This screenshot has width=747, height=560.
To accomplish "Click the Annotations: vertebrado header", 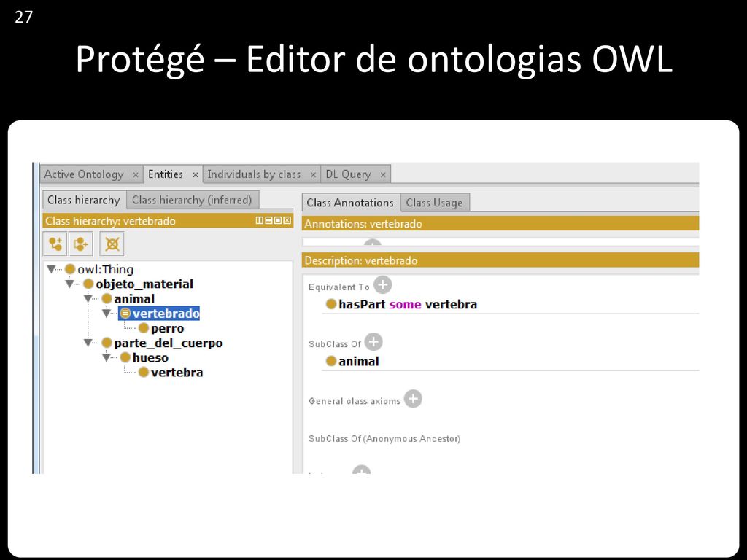I will click(x=500, y=223).
